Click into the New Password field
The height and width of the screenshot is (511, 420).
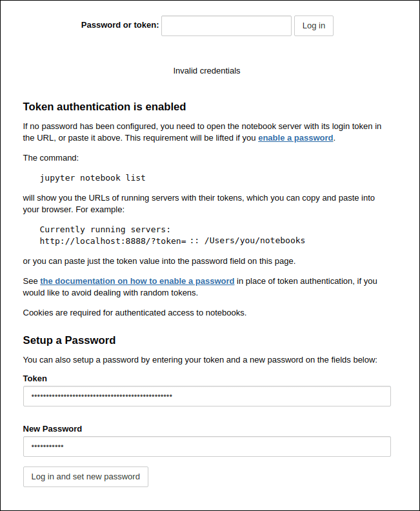[x=206, y=446]
